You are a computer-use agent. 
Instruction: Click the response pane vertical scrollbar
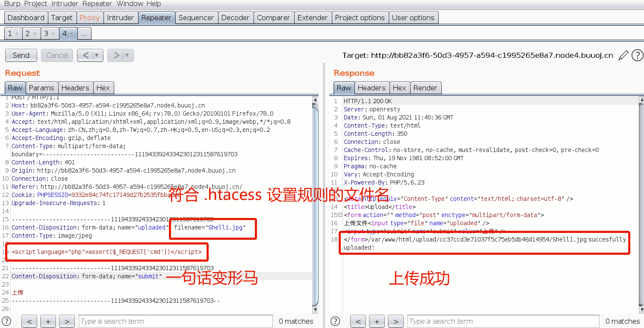tap(641, 206)
